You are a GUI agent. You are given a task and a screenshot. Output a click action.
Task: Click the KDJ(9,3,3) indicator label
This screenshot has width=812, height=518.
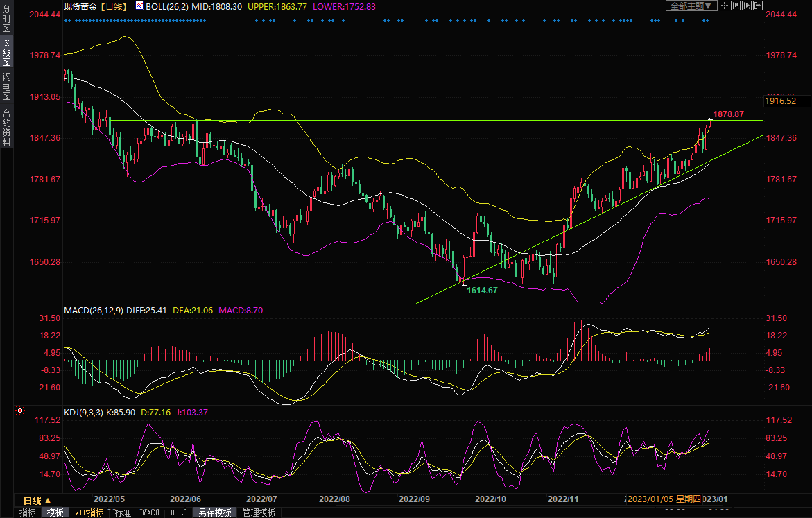83,413
